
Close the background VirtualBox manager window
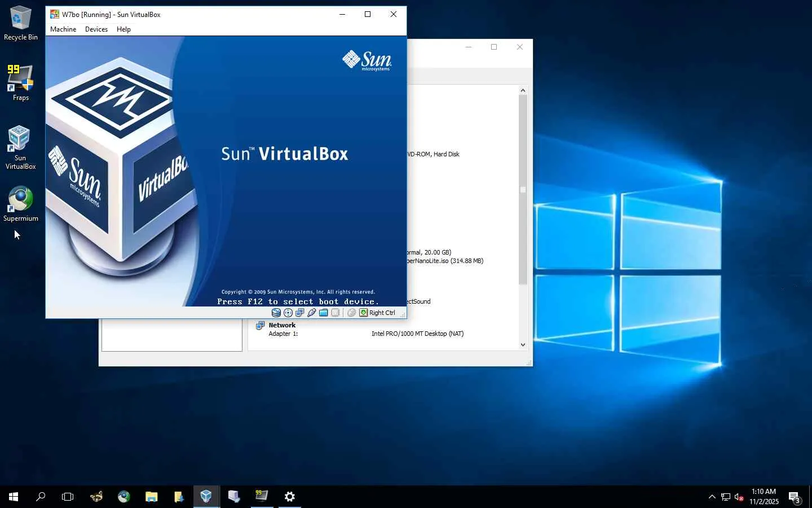[x=520, y=47]
